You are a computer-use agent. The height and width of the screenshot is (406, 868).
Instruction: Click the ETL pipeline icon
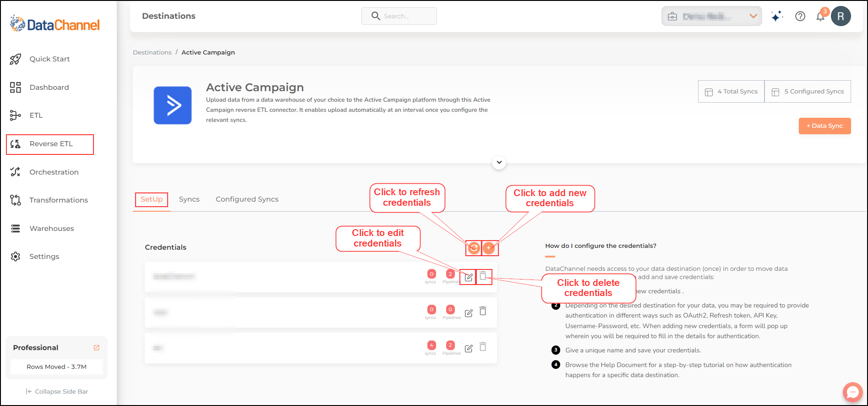pyautogui.click(x=16, y=115)
